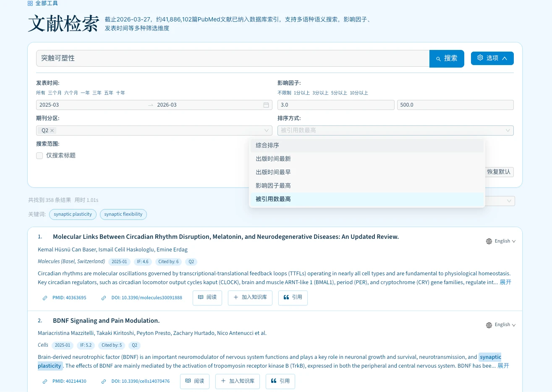Choose 影响因子最高 from the sort list
552x392 pixels.
click(x=273, y=186)
